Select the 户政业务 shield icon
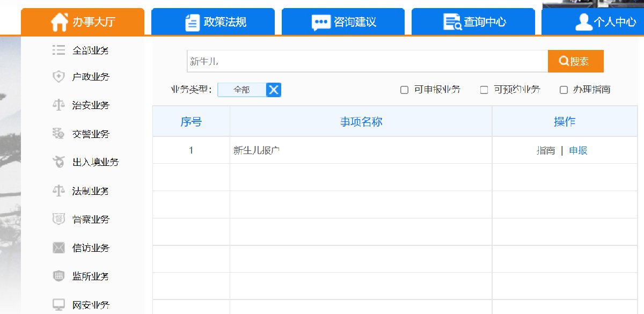Screen dimensions: 644x314 point(58,77)
